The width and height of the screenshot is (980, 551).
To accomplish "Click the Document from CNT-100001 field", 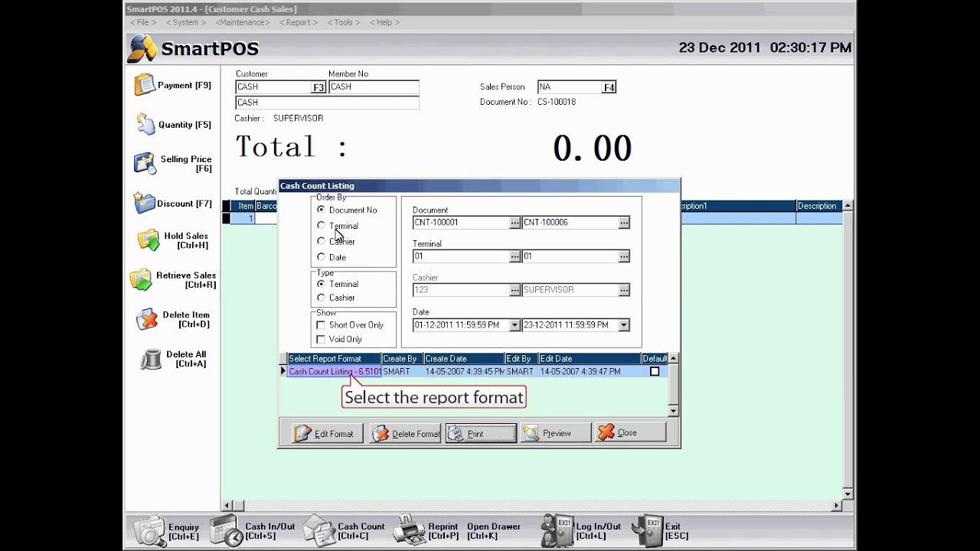I will pyautogui.click(x=461, y=223).
